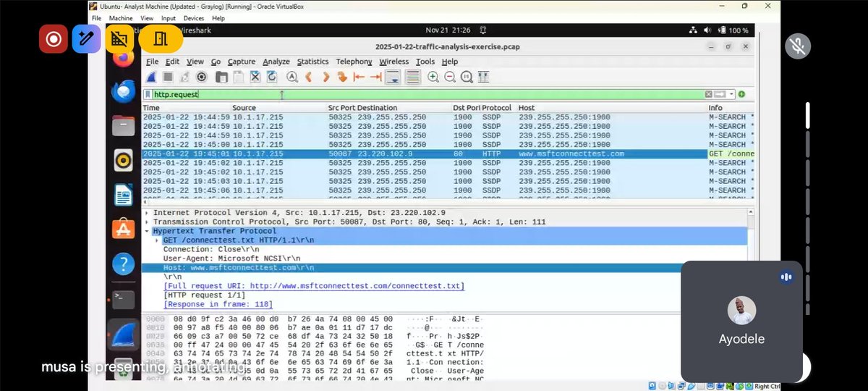Open LibreOffice Writer from the dock

(123, 195)
